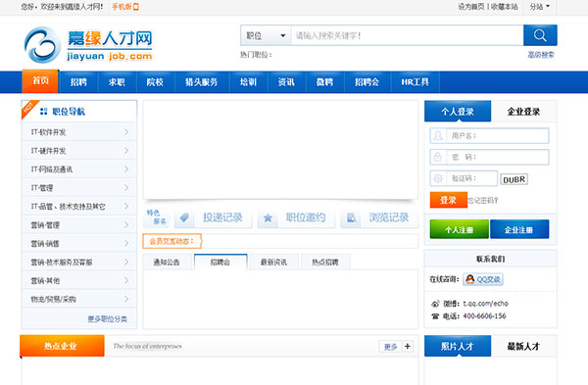Open the 职位 search type dropdown
588x385 pixels.
266,35
